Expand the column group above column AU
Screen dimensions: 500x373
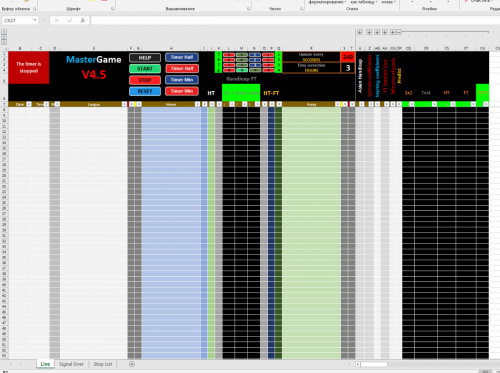point(385,32)
